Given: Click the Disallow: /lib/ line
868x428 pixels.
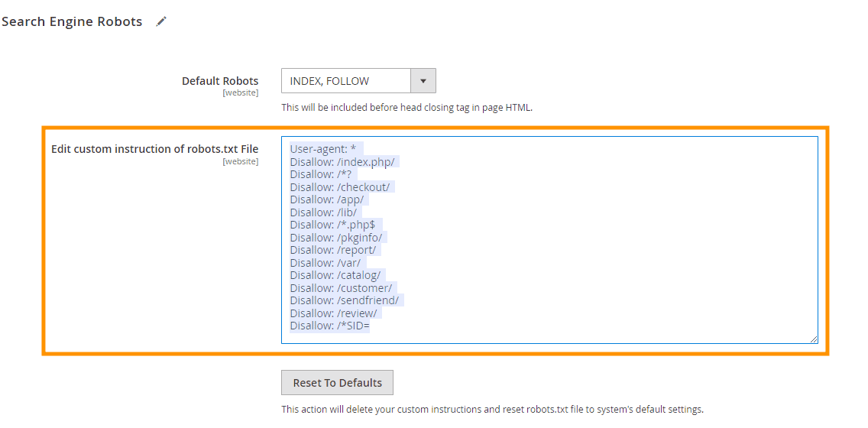Looking at the screenshot, I should tap(323, 212).
